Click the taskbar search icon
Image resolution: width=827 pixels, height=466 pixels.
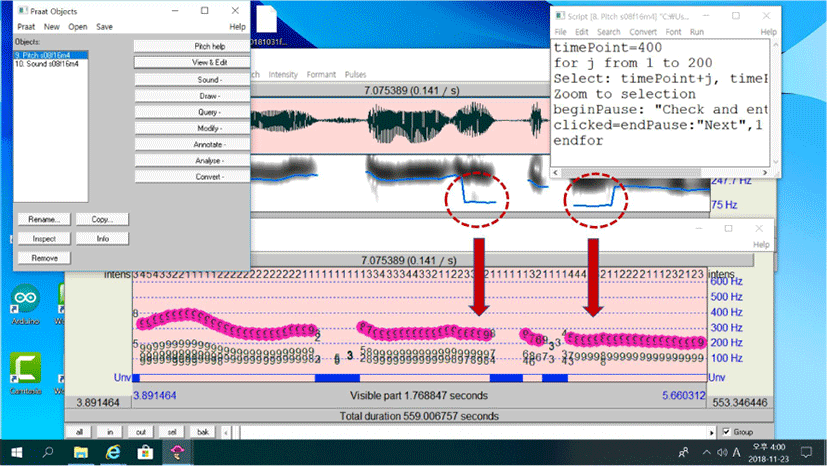(x=48, y=452)
